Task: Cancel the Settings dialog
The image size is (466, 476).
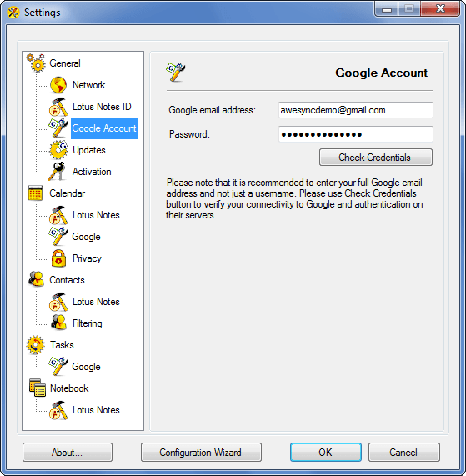Action: pyautogui.click(x=403, y=453)
